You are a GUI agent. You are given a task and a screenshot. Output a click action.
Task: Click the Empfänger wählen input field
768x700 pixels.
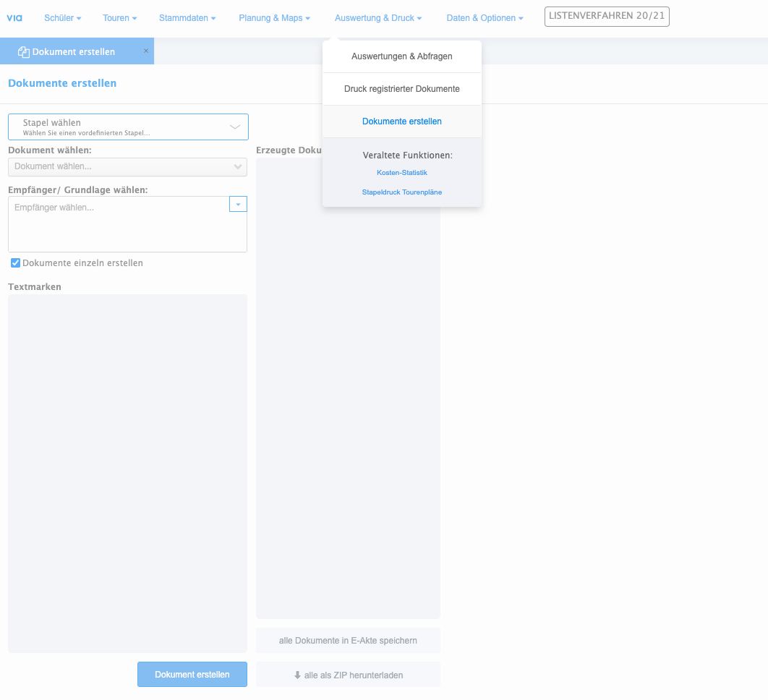116,208
